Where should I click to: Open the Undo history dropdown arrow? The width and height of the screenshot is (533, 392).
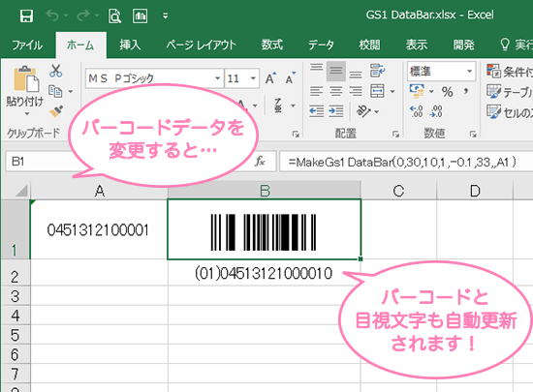66,15
